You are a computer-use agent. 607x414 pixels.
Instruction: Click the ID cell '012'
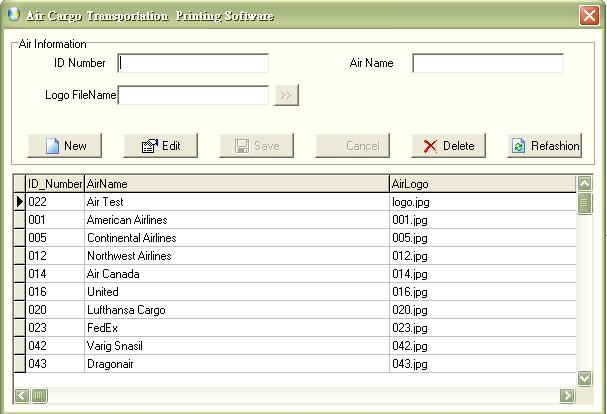[55, 256]
